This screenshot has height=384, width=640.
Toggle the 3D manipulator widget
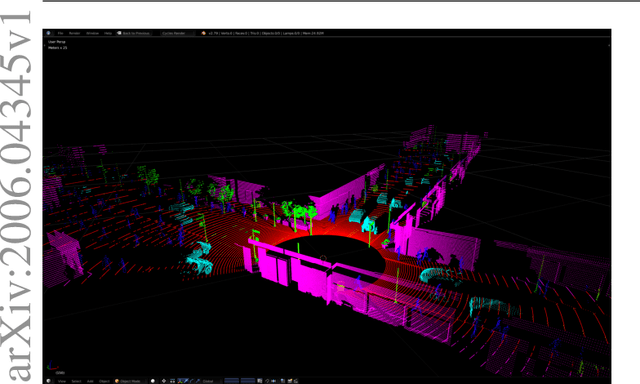click(180, 381)
